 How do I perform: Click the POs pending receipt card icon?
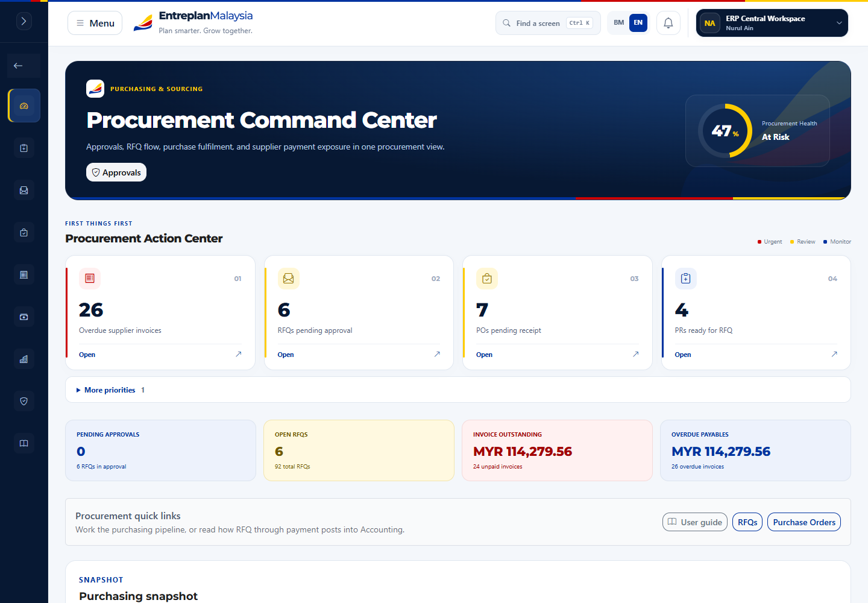pyautogui.click(x=487, y=279)
